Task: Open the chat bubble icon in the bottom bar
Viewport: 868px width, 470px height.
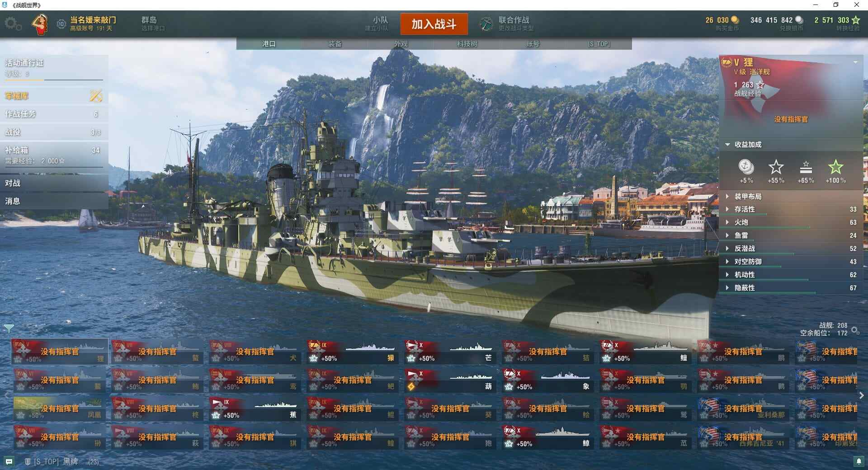Action: [9, 461]
